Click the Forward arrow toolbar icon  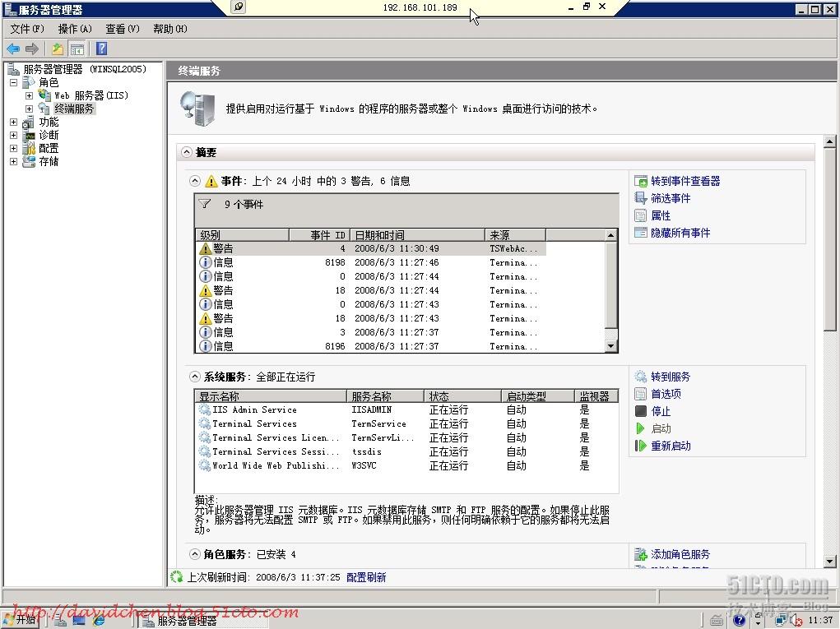[32, 49]
